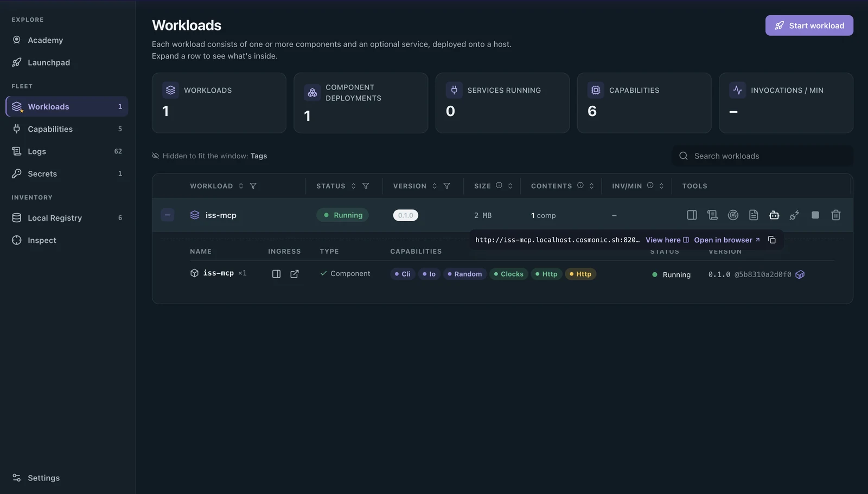868x494 pixels.
Task: Sort by the Status column
Action: [x=354, y=186]
